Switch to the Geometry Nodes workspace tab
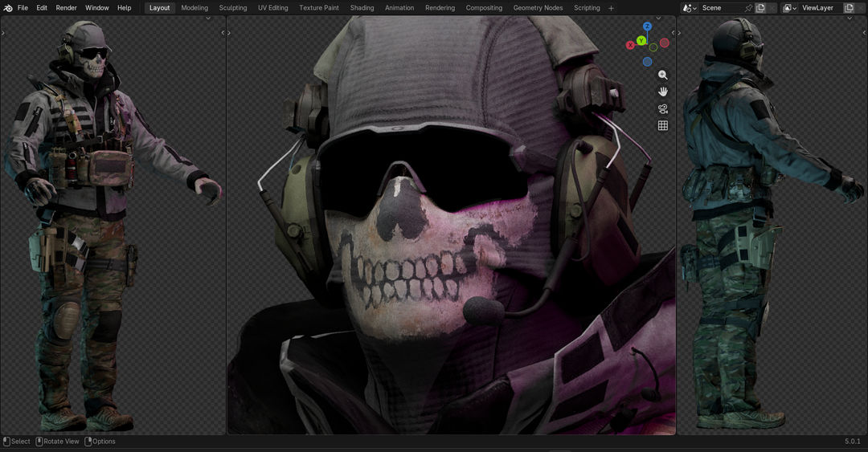The image size is (868, 452). pyautogui.click(x=538, y=8)
